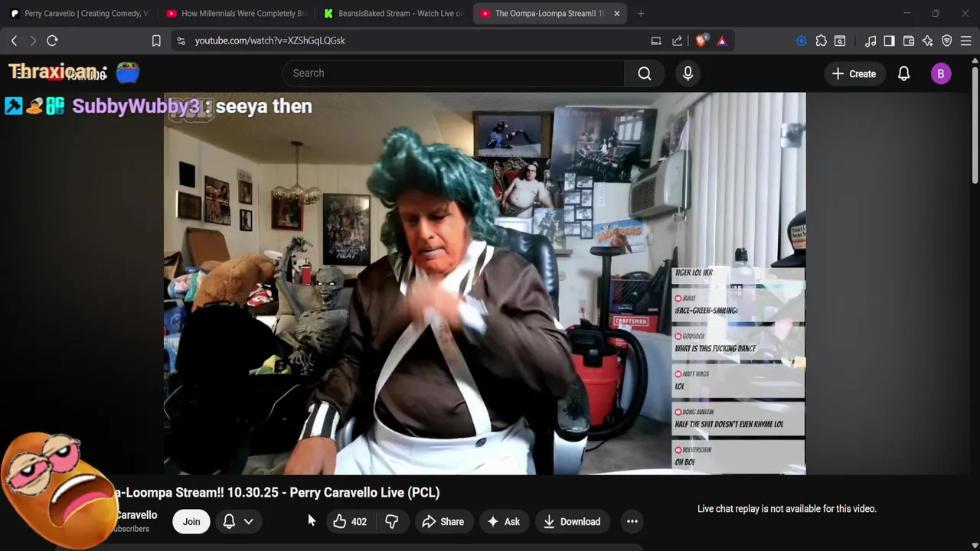
Task: Expand the notification preferences chevron
Action: point(248,522)
